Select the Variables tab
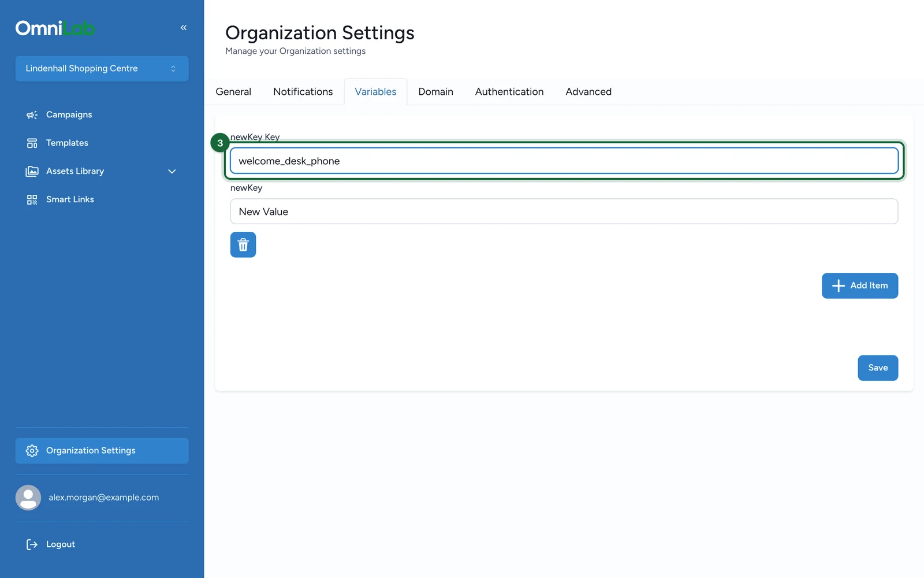The width and height of the screenshot is (924, 578). (375, 92)
